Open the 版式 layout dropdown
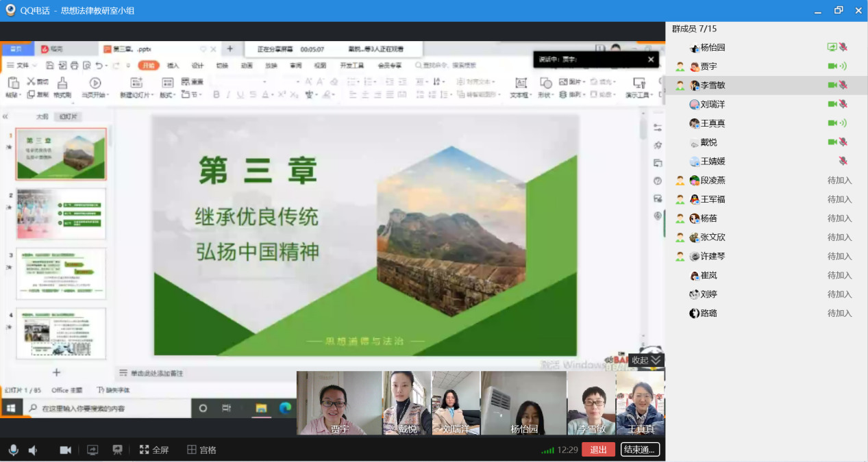 pyautogui.click(x=167, y=95)
